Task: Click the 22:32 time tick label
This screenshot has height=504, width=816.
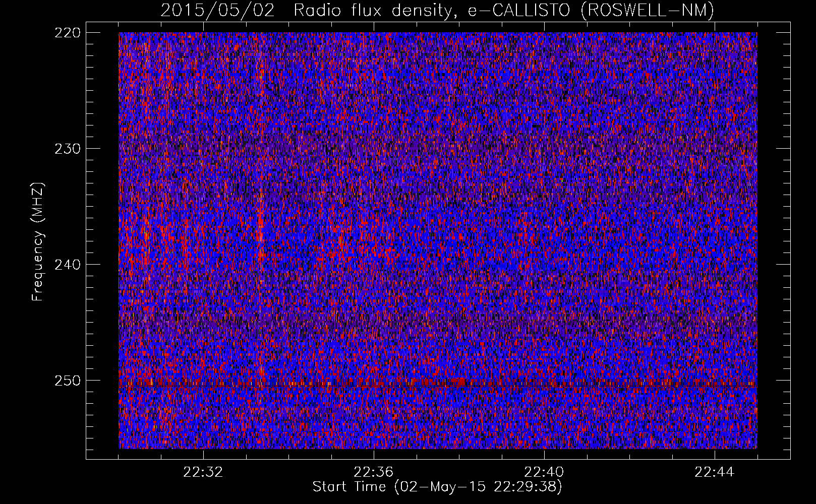Action: 203,472
